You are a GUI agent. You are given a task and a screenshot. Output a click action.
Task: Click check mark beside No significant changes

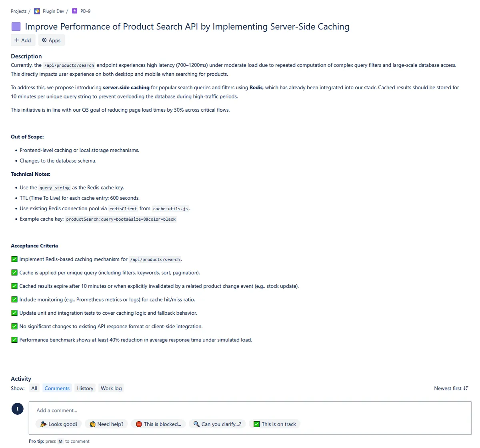click(14, 326)
